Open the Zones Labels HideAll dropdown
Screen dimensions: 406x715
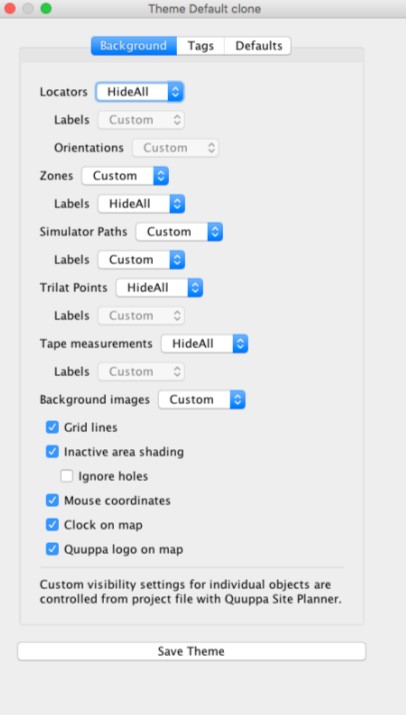point(141,204)
